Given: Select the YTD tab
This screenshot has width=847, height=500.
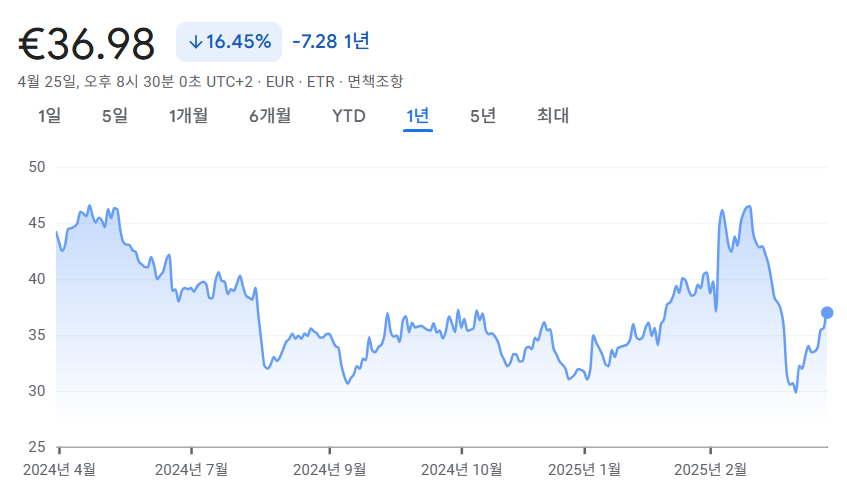Looking at the screenshot, I should tap(348, 116).
